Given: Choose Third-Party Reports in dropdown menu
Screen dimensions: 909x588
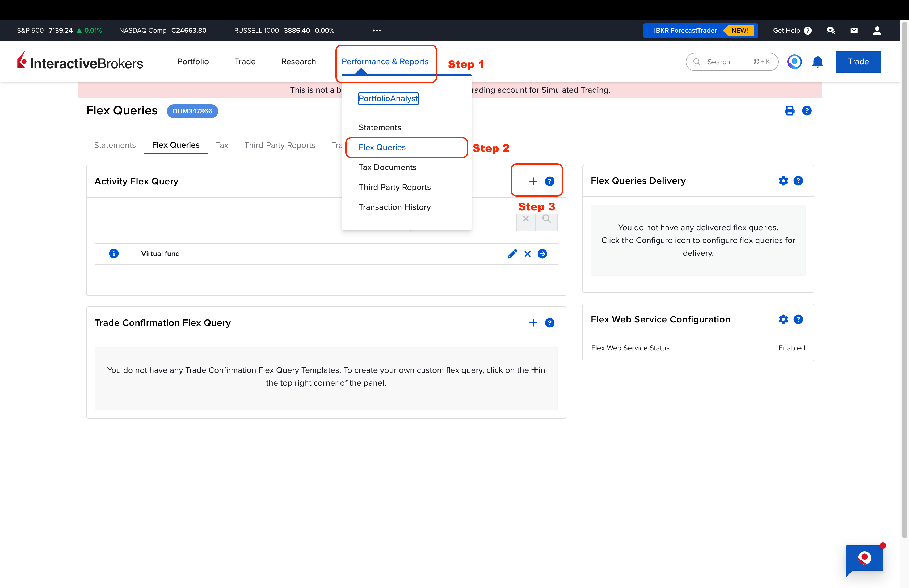Looking at the screenshot, I should tap(394, 187).
